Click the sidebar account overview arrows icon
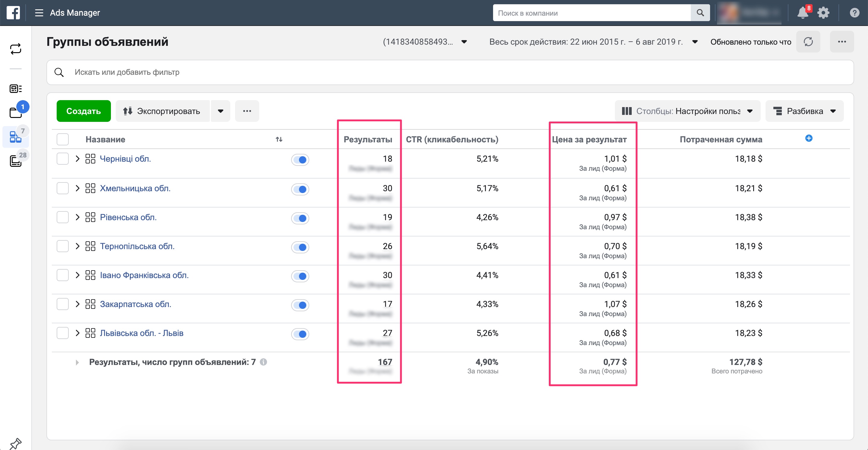 [15, 49]
